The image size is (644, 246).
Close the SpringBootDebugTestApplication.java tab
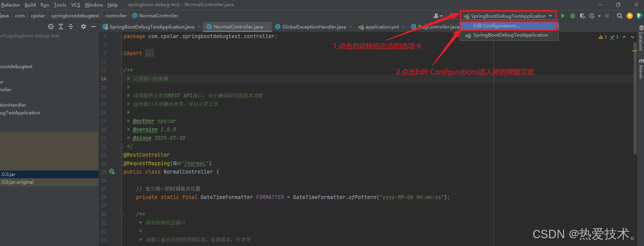coord(199,27)
